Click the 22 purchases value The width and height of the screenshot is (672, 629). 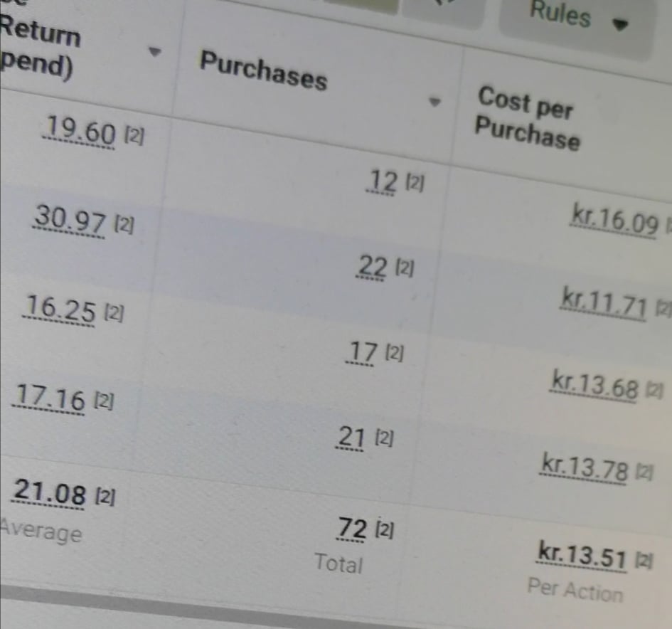tap(372, 267)
